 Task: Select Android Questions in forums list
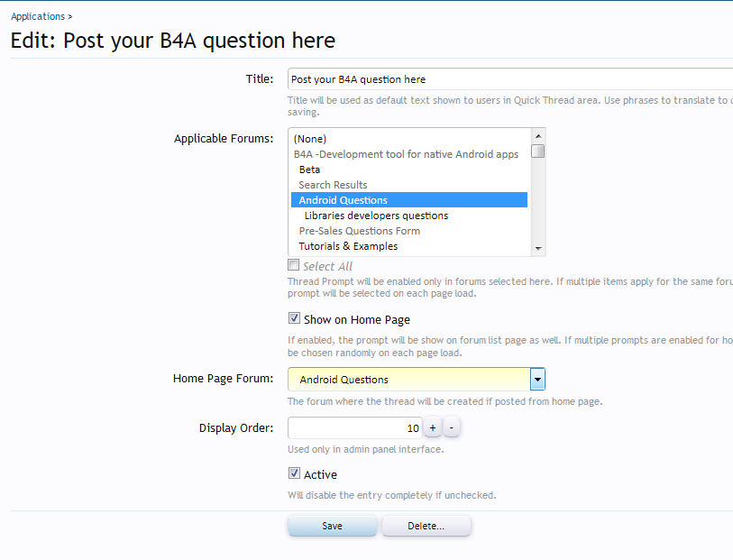click(343, 200)
